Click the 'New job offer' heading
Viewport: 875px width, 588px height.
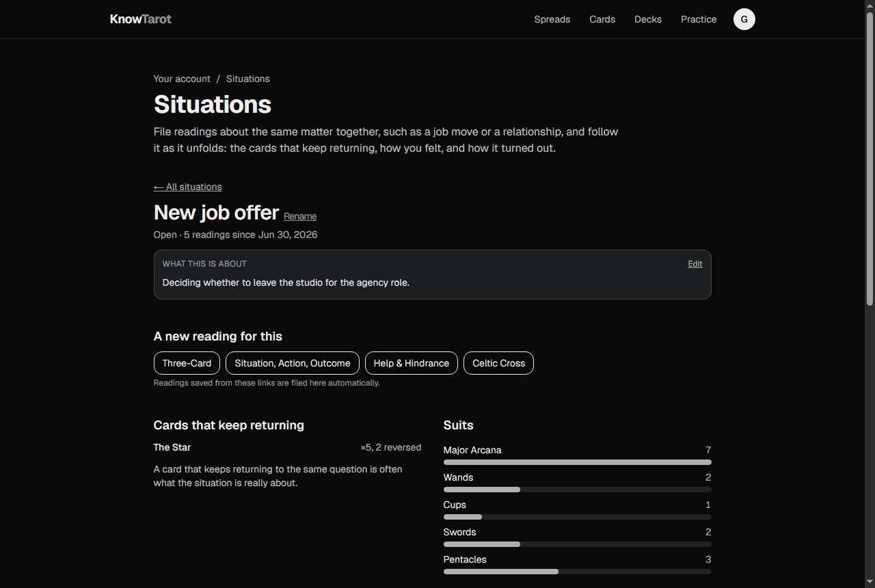click(x=216, y=213)
